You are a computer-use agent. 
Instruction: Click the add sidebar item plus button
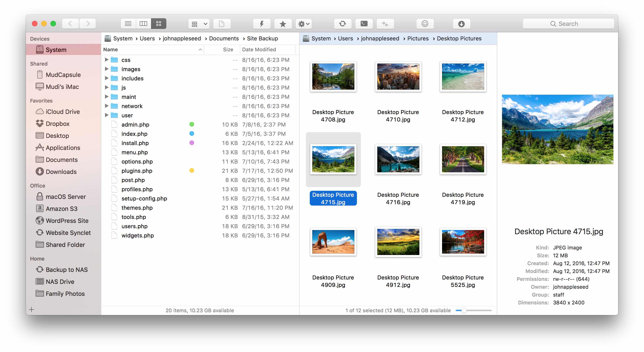pyautogui.click(x=31, y=310)
